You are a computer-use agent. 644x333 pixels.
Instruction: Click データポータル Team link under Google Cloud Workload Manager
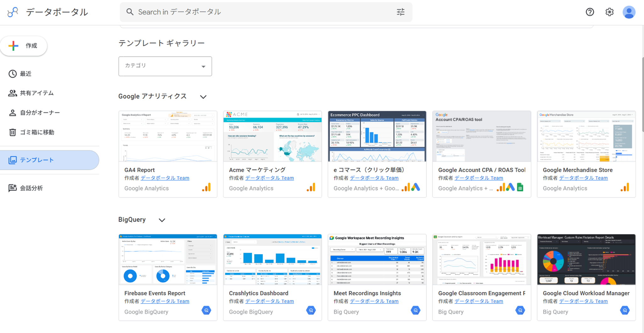click(x=583, y=301)
